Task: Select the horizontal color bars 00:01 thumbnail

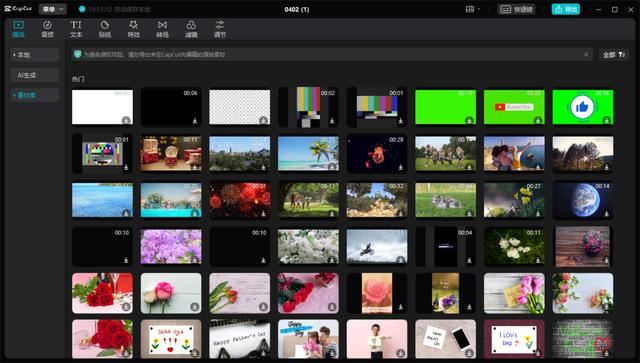Action: [x=377, y=107]
